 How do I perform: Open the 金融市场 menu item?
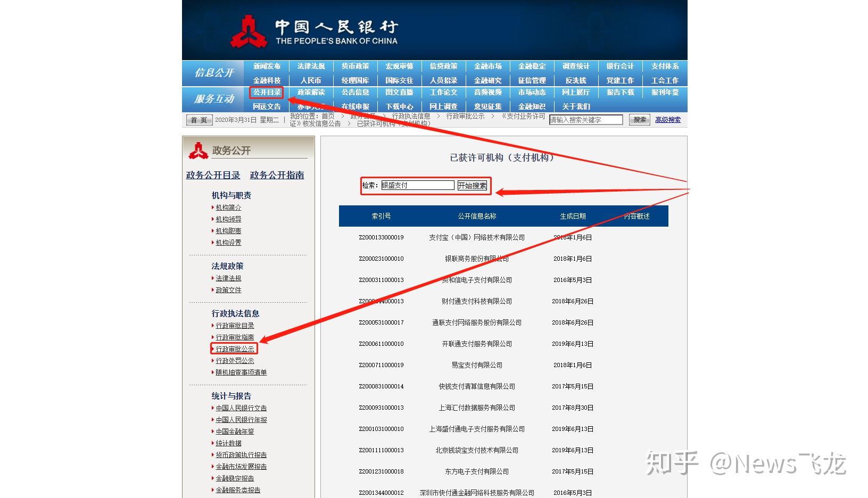(x=487, y=66)
